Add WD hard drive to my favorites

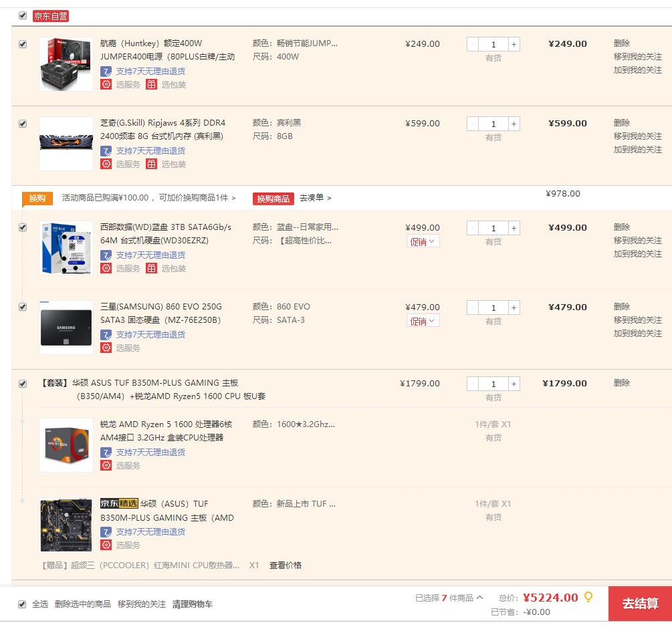click(637, 253)
